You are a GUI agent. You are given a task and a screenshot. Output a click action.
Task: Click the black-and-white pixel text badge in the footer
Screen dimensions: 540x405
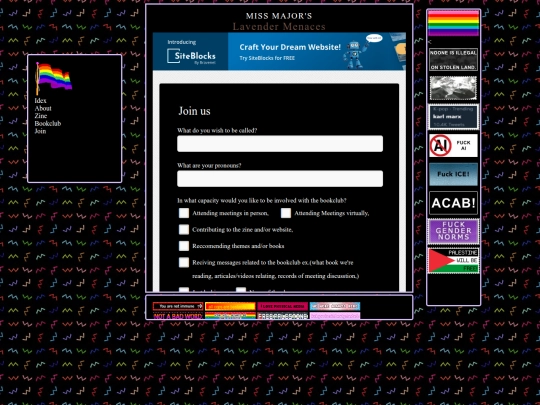[x=282, y=316]
